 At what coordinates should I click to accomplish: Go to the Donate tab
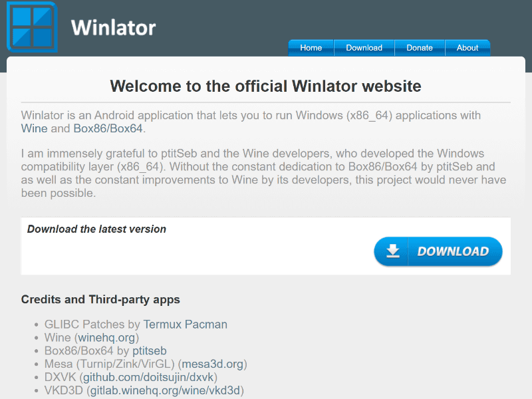point(420,48)
